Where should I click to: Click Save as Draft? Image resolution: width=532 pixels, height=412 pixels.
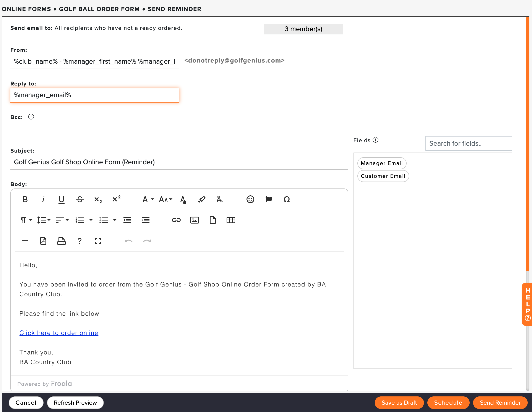[399, 403]
